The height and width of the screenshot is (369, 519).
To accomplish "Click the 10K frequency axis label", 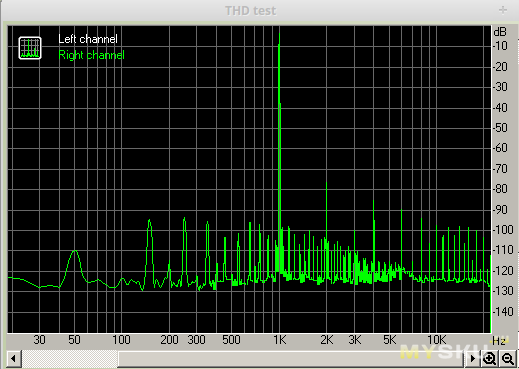I will tap(436, 340).
